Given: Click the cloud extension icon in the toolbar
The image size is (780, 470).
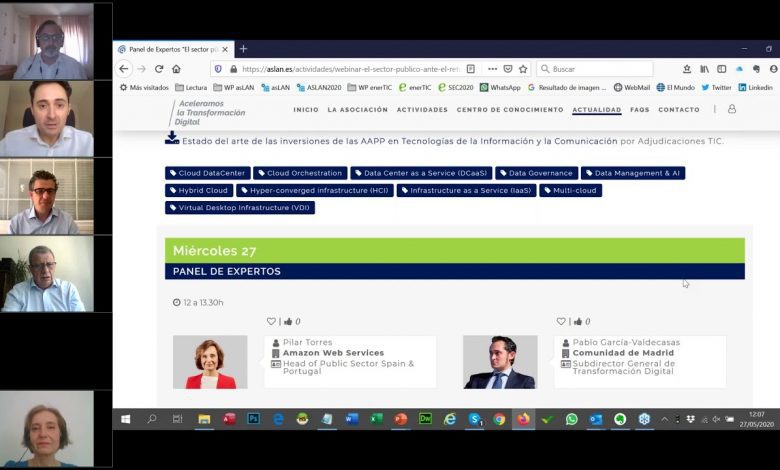Looking at the screenshot, I should pos(739,69).
